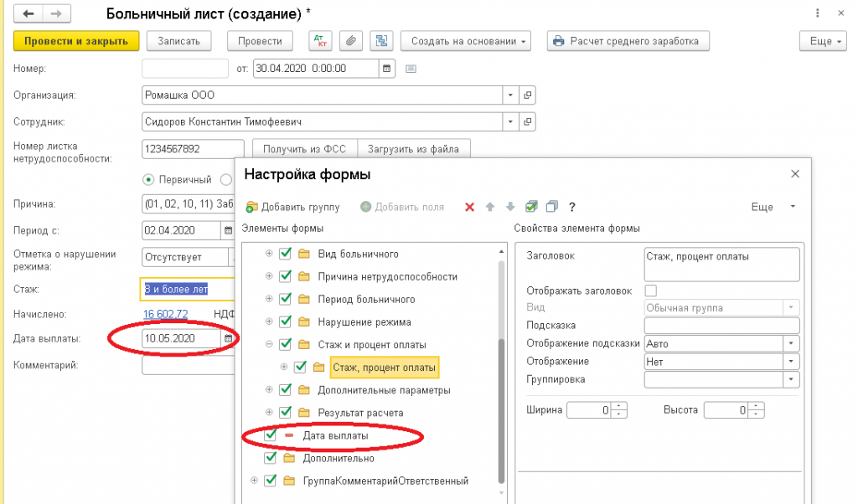The image size is (858, 504).
Task: Open the 16 602,72 accrued amount link
Action: 165,314
